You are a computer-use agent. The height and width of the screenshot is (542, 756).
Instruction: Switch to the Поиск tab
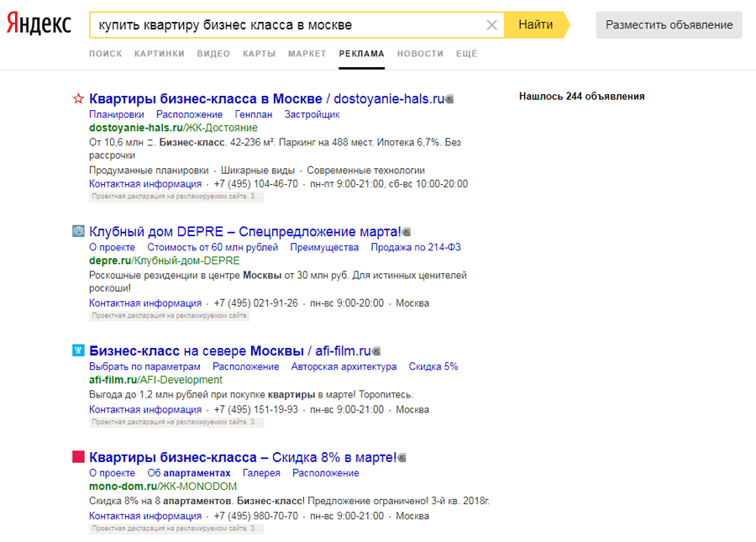click(x=106, y=54)
